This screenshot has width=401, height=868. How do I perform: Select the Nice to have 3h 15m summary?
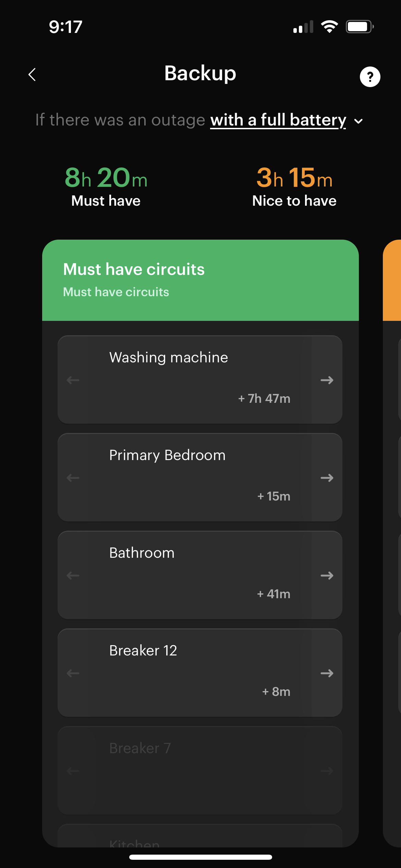[x=294, y=187]
